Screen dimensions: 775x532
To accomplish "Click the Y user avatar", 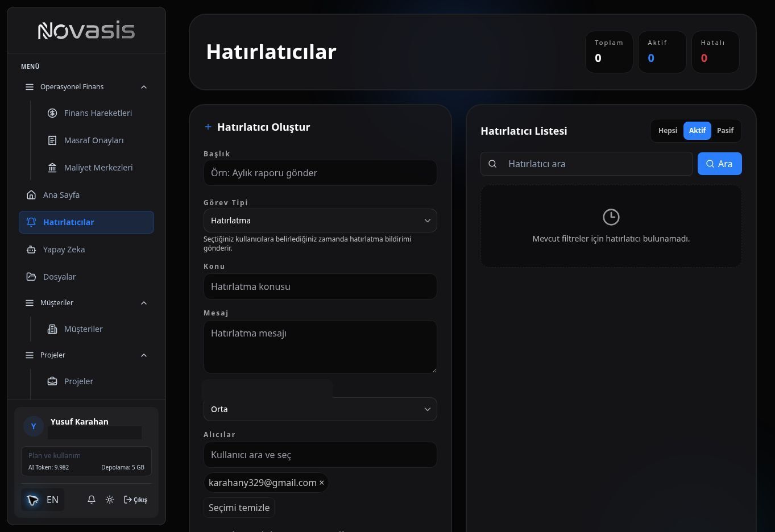I will click(34, 426).
